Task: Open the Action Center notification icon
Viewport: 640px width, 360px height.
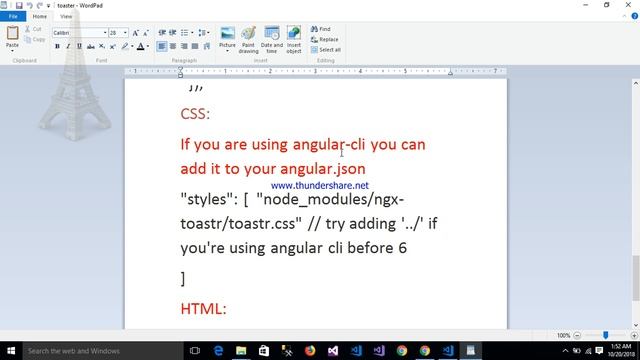Action: 599,351
